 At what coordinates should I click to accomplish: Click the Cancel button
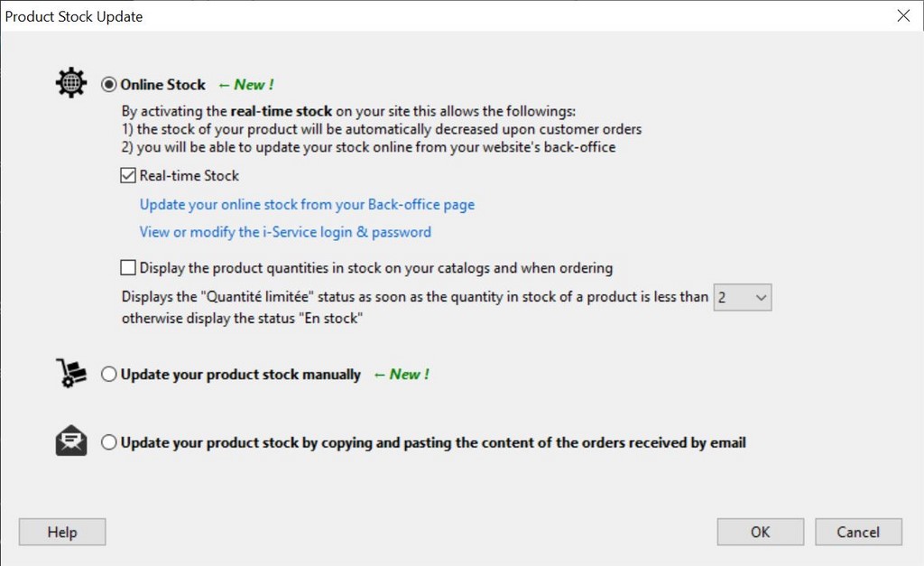858,532
